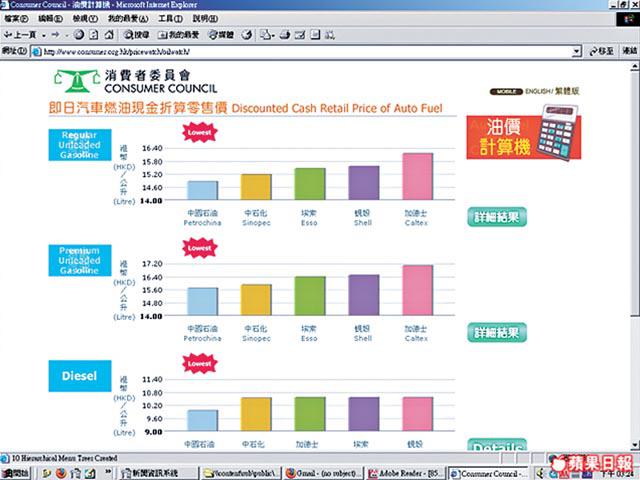Click the MOBILE version badge
640x480 pixels.
[506, 91]
